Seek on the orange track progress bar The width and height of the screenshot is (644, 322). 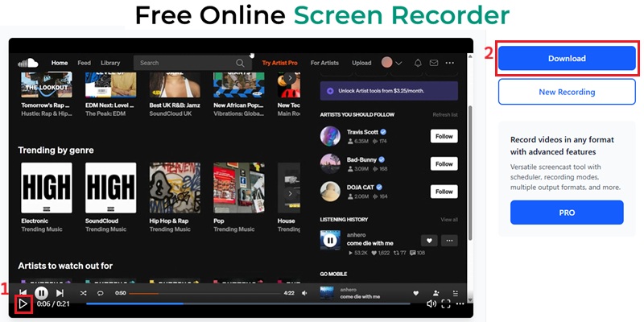(x=205, y=293)
